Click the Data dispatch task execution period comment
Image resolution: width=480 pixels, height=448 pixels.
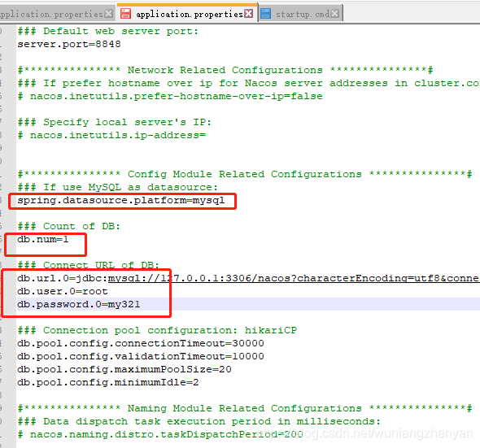click(x=199, y=421)
